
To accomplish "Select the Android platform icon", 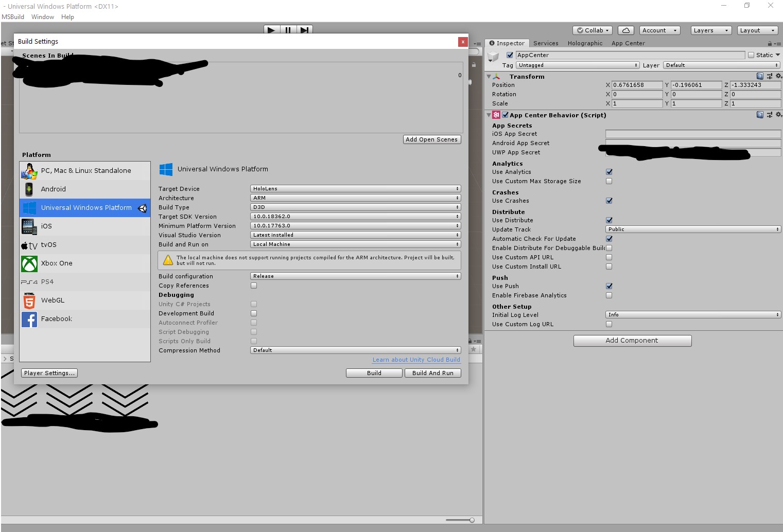I will pyautogui.click(x=29, y=189).
